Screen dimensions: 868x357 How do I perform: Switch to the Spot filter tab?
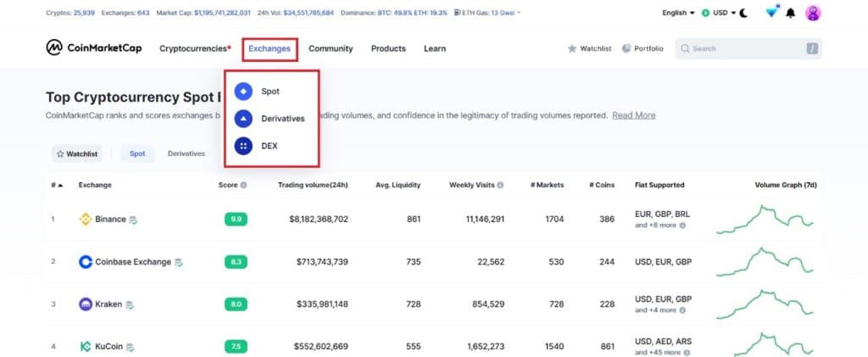[137, 153]
